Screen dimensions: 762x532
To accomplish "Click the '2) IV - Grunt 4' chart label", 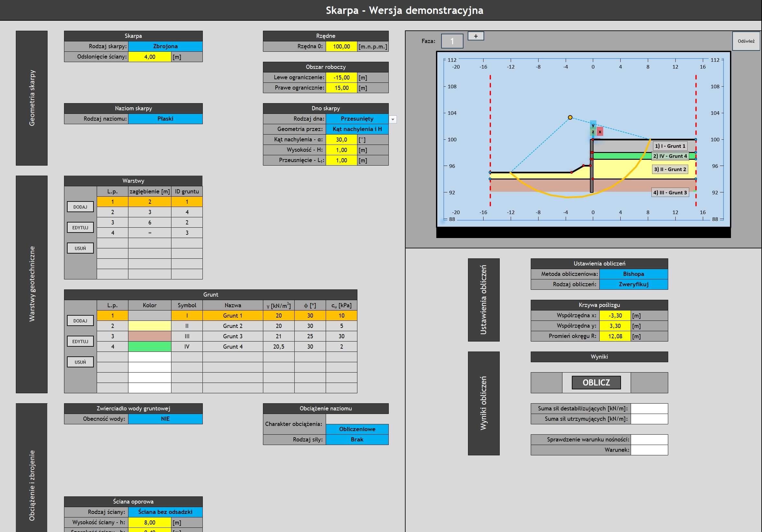I will (670, 156).
